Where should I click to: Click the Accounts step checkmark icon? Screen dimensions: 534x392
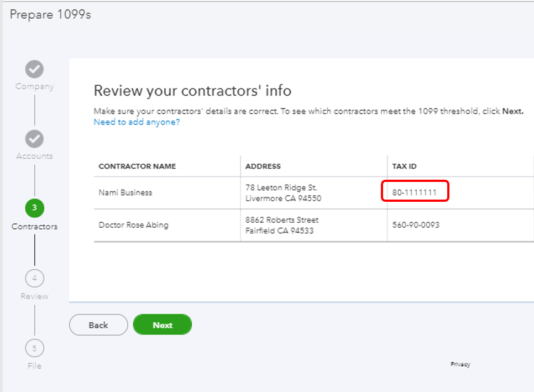(34, 139)
